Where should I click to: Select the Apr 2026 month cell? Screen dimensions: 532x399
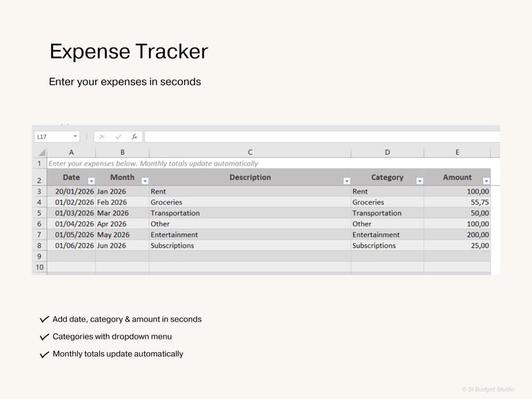click(122, 224)
